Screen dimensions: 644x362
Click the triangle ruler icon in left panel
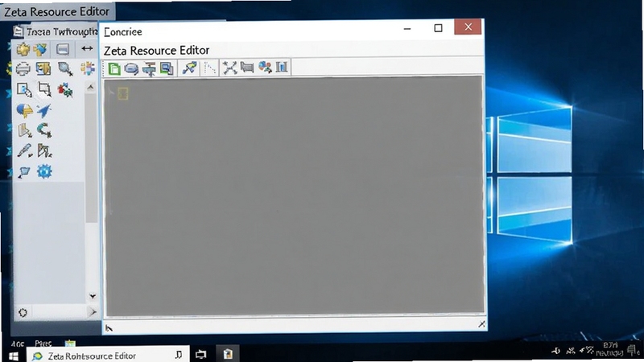pyautogui.click(x=44, y=150)
